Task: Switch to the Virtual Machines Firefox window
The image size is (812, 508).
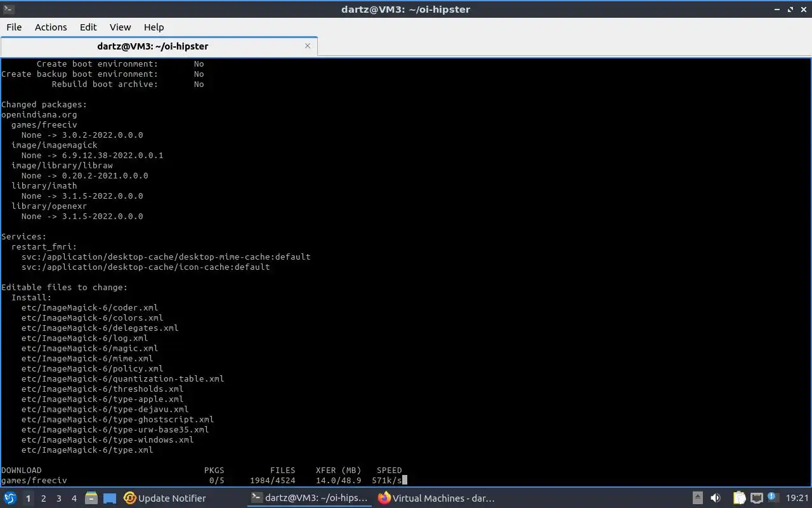Action: pos(436,498)
